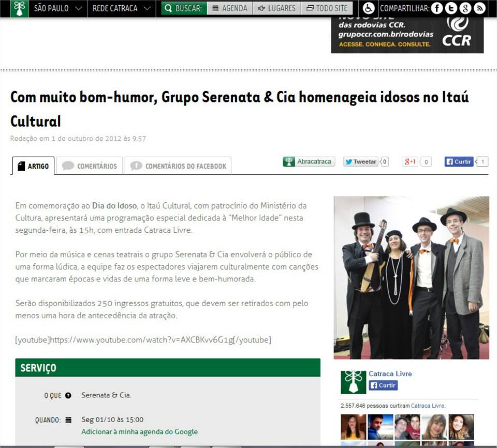This screenshot has height=448, width=497.
Task: Open the Comentários do Facebook tab
Action: (x=178, y=166)
